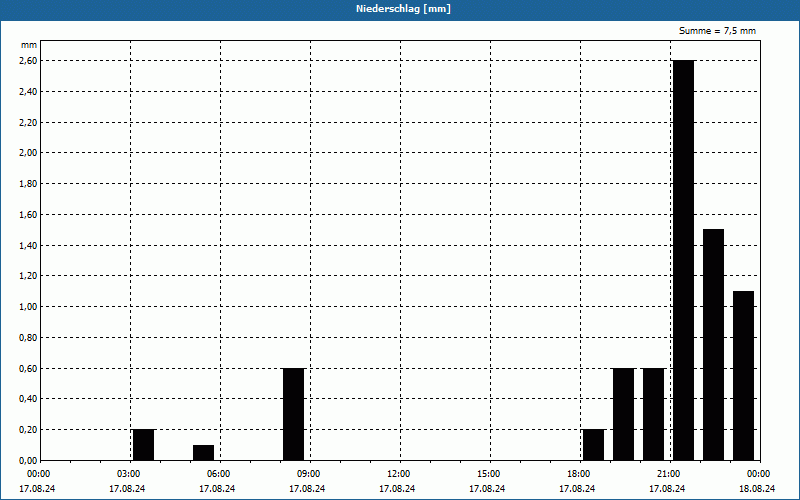The width and height of the screenshot is (800, 500).
Task: Select the 2,00 y-axis value
Action: (x=28, y=153)
